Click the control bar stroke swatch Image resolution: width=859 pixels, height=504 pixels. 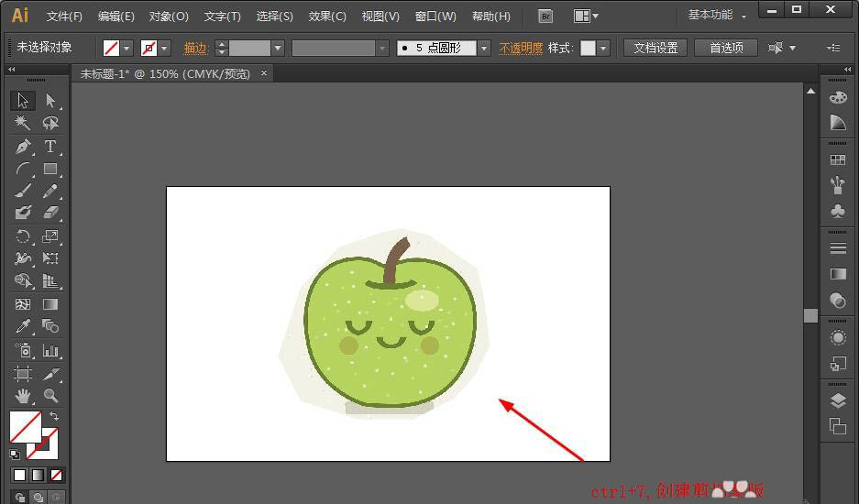pos(149,49)
